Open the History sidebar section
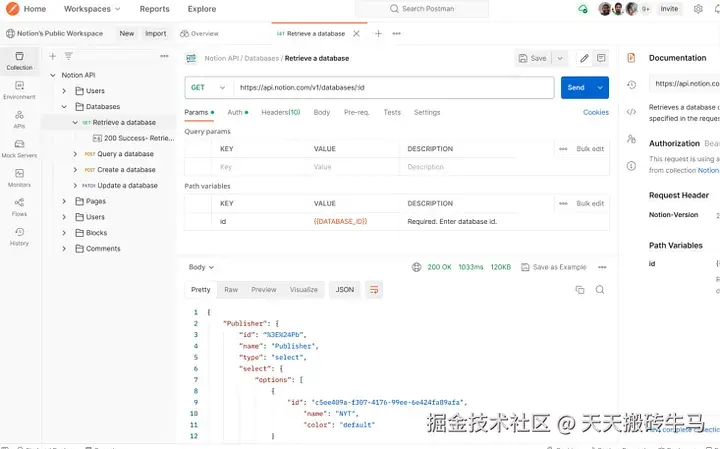The image size is (720, 449). tap(19, 236)
